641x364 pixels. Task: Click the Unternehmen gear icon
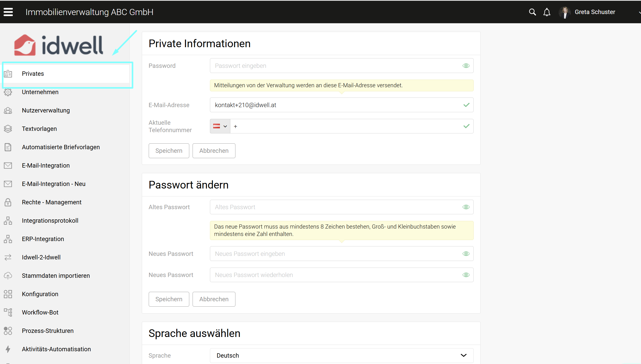8,92
